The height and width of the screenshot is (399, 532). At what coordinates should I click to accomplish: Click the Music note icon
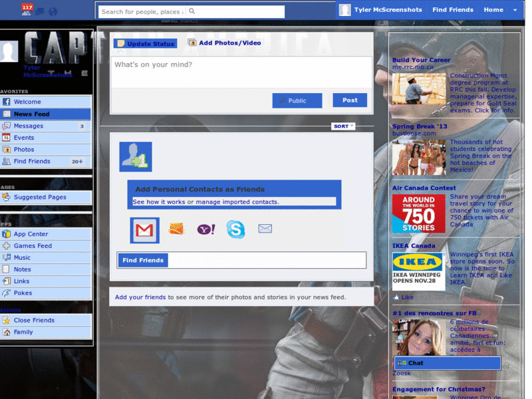coord(6,257)
